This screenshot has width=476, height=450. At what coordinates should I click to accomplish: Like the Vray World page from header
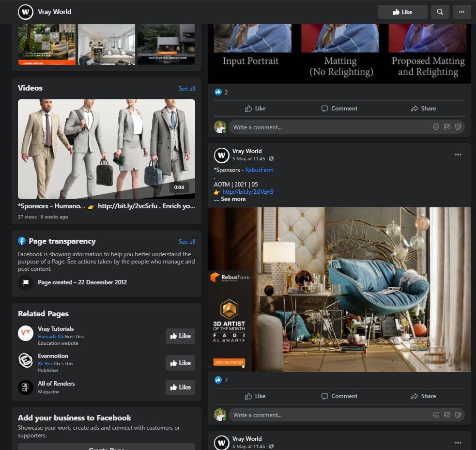pos(402,12)
